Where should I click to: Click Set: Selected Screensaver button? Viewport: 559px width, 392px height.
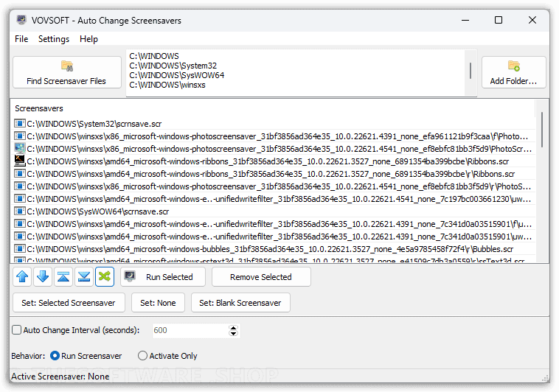(69, 303)
